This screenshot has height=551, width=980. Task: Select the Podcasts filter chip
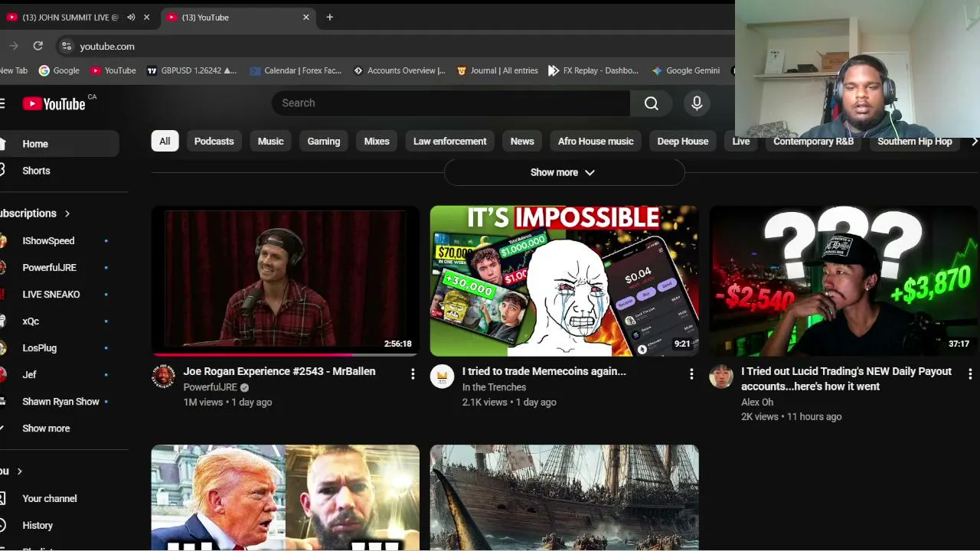click(214, 142)
